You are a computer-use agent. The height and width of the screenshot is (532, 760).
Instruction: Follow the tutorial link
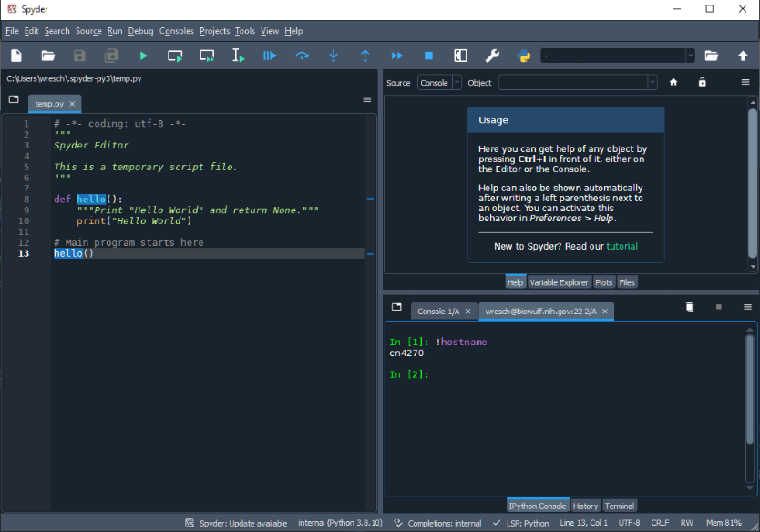pyautogui.click(x=622, y=246)
